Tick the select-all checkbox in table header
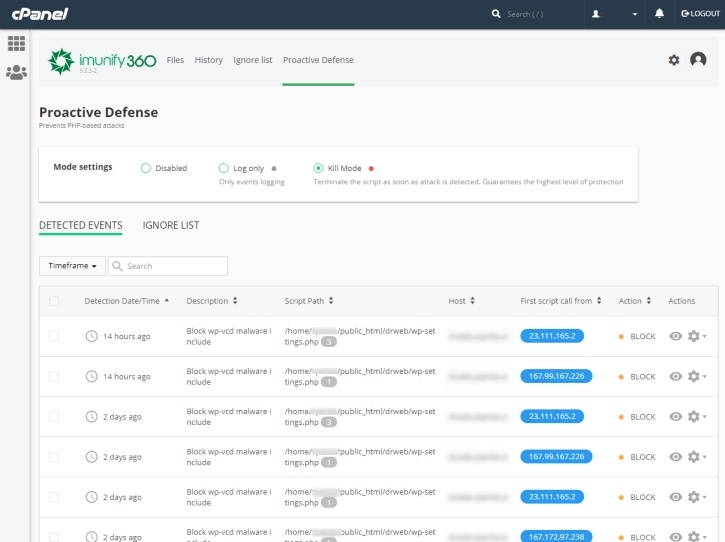725x542 pixels. click(54, 301)
